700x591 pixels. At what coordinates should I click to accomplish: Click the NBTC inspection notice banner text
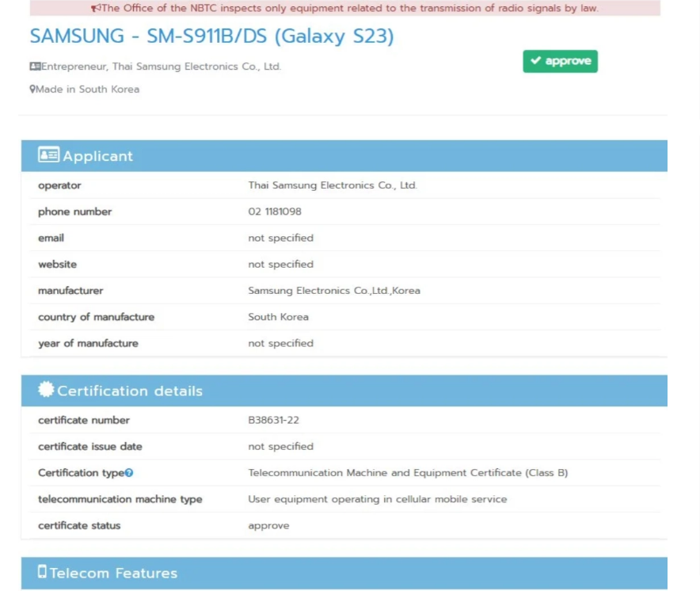350,8
